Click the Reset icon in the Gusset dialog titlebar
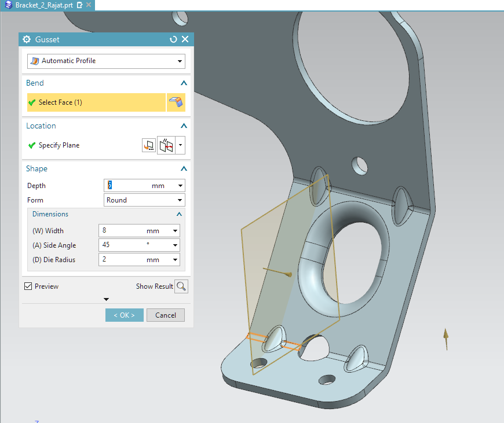Image resolution: width=504 pixels, height=423 pixels. [x=173, y=39]
